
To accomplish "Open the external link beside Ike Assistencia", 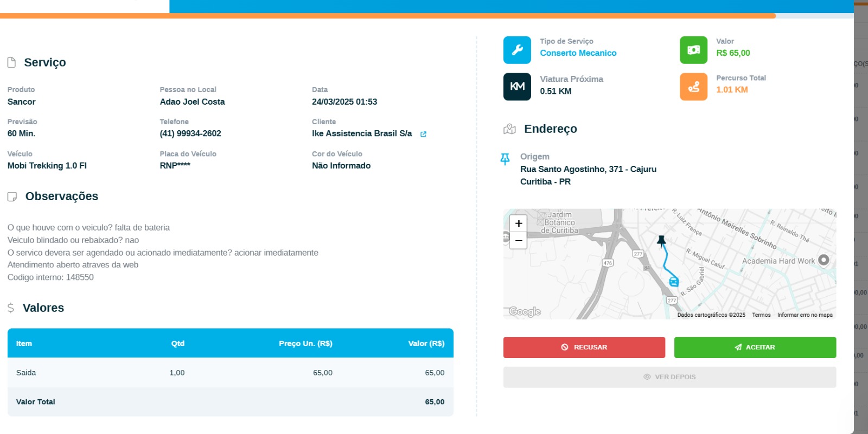I will tap(423, 134).
